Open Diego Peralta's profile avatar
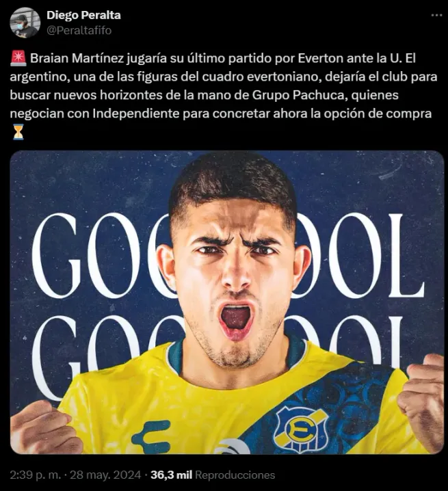448x491 pixels. click(25, 23)
